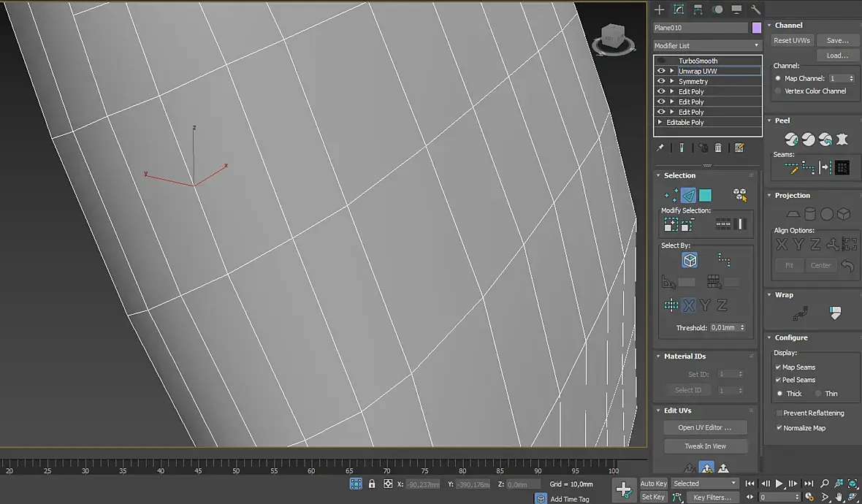Uncheck the Map Seams checkbox
Screen dimensions: 862x504
coord(778,367)
